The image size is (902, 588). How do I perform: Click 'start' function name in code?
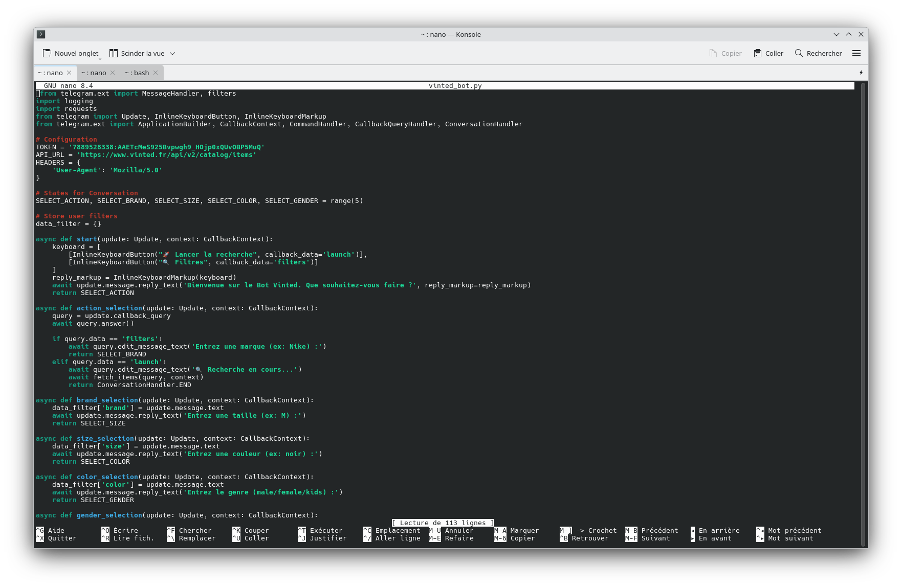87,239
